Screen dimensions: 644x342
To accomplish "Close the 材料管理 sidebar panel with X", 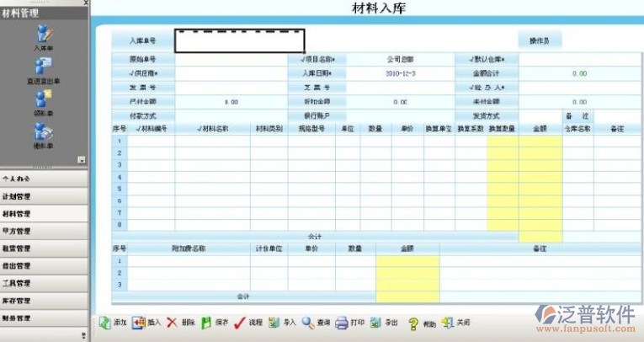I will click(86, 3).
